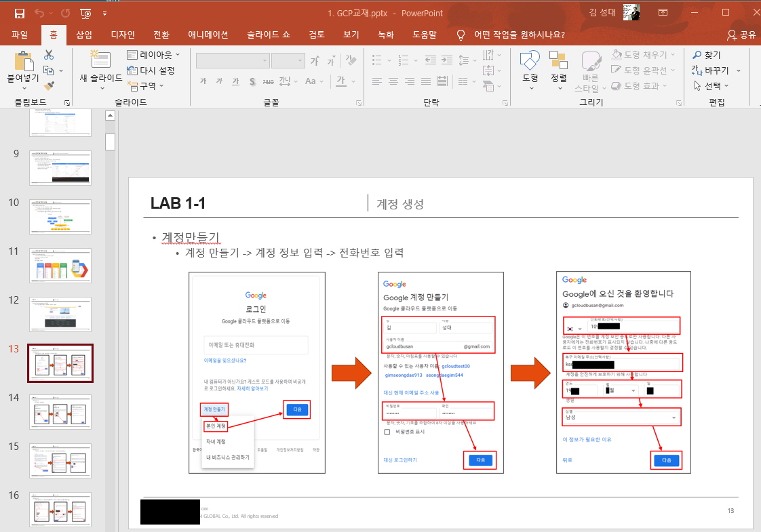Click the Save icon in quick access toolbar
Image resolution: width=761 pixels, height=532 pixels.
click(x=20, y=14)
